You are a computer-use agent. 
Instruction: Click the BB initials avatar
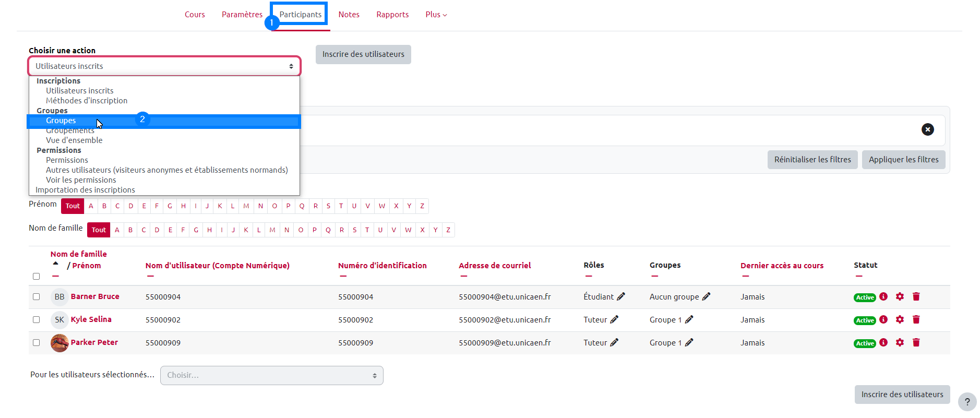click(x=59, y=297)
